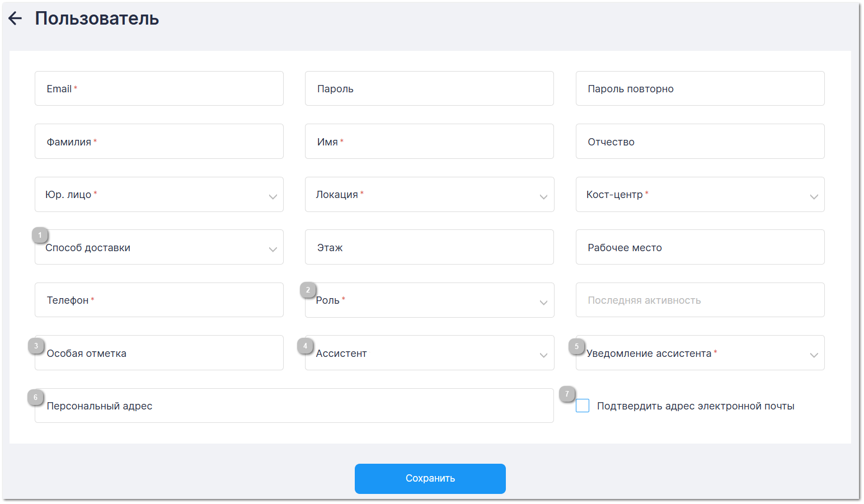The width and height of the screenshot is (864, 504).
Task: Focus the Персональный адрес field
Action: pos(294,406)
